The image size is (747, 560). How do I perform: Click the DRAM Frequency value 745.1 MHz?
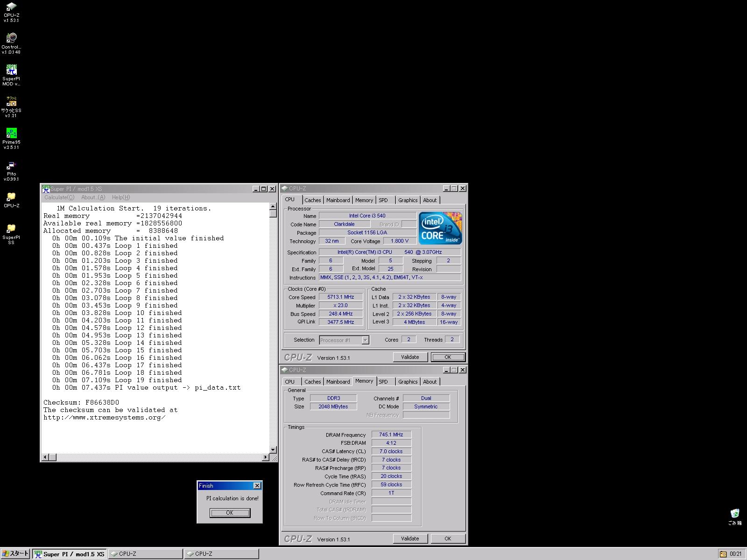(391, 434)
